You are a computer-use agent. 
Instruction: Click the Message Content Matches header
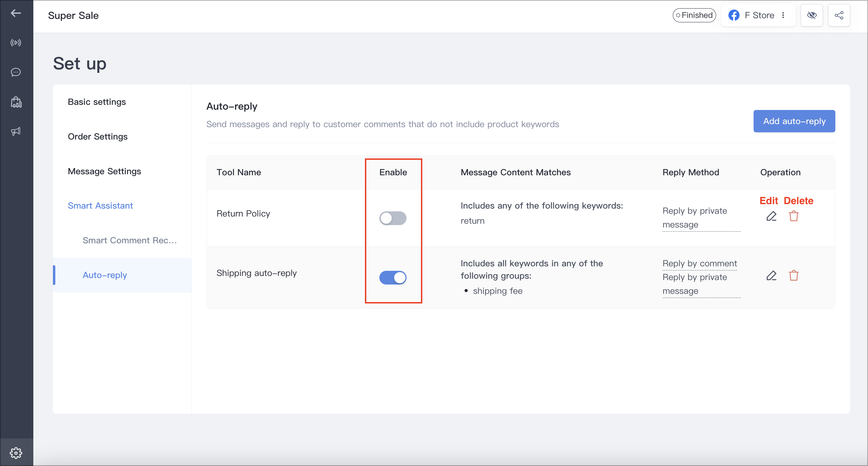[x=515, y=173]
